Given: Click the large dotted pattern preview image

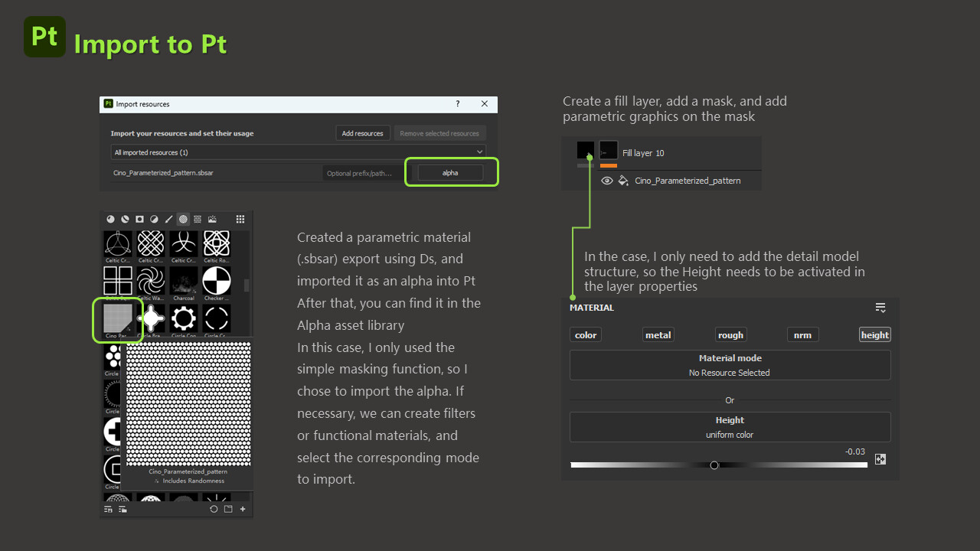Looking at the screenshot, I should click(x=188, y=404).
